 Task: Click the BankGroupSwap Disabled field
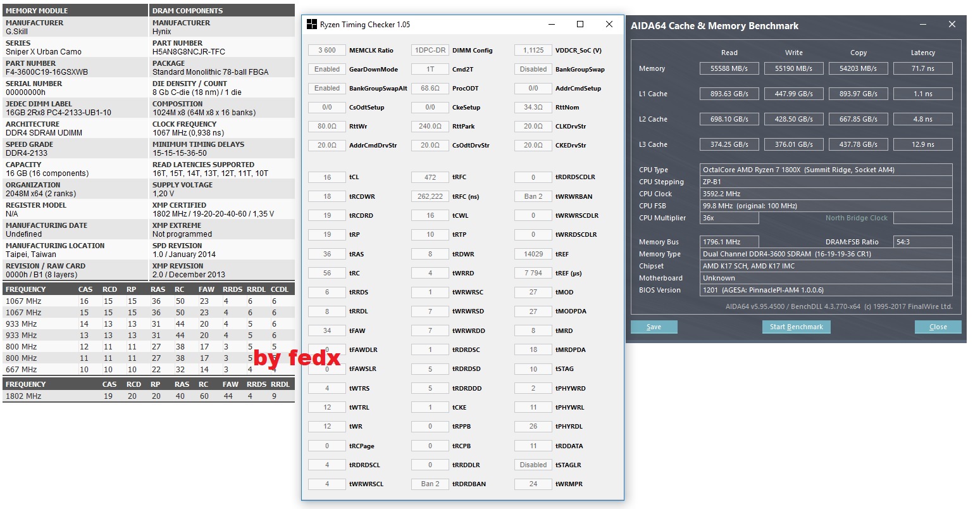coord(533,70)
